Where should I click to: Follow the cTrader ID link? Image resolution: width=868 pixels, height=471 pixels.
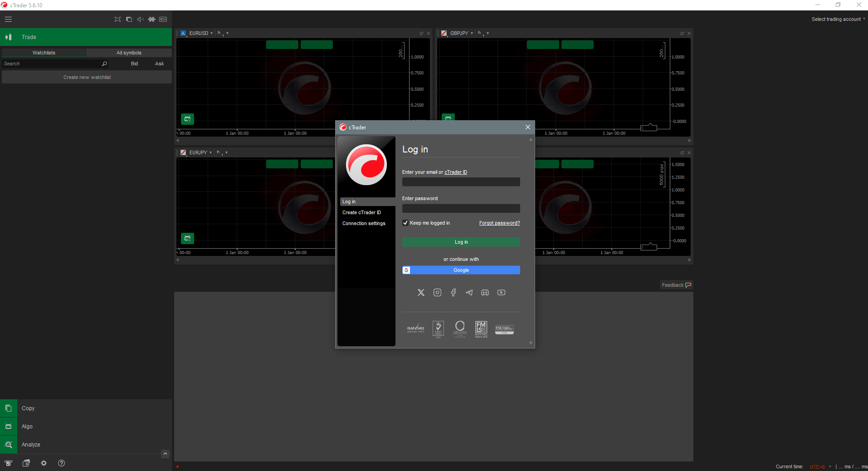456,172
